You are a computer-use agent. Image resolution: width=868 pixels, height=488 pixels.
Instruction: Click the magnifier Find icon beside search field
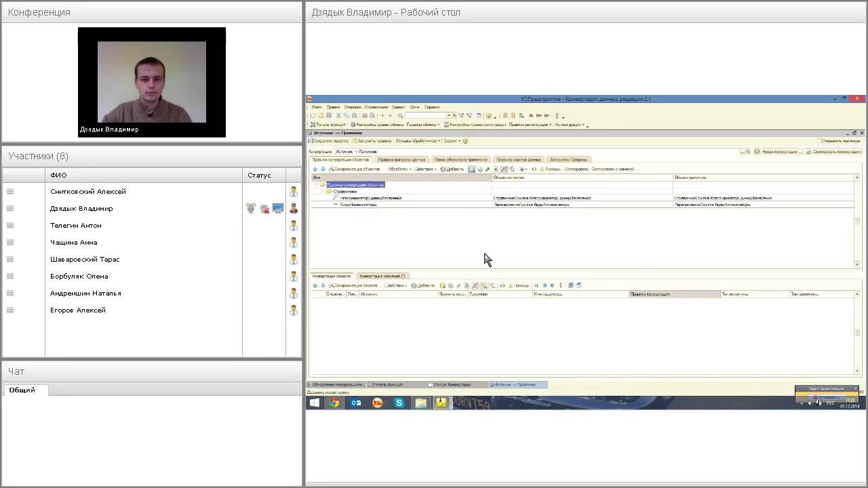pos(400,115)
